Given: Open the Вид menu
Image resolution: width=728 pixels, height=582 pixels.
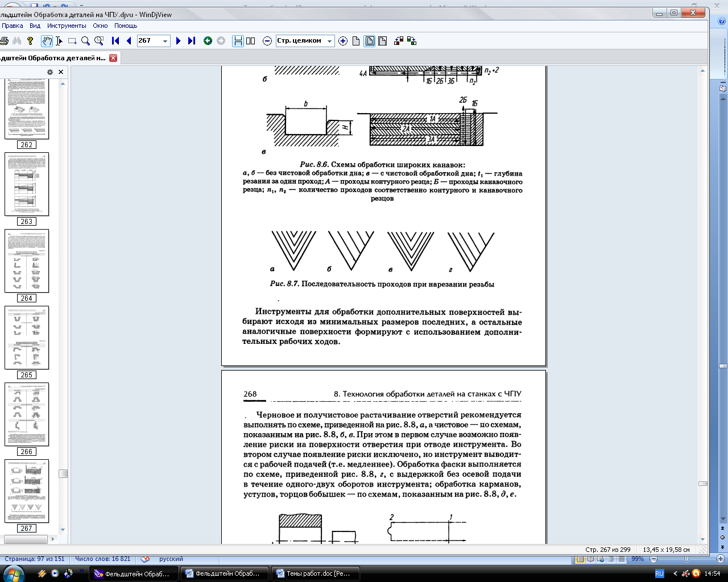Looking at the screenshot, I should 35,26.
